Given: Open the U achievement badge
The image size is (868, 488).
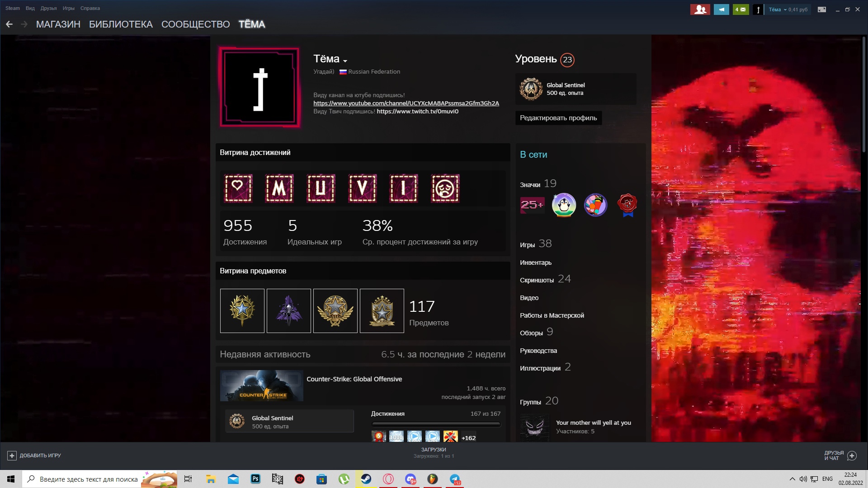Looking at the screenshot, I should pos(321,188).
